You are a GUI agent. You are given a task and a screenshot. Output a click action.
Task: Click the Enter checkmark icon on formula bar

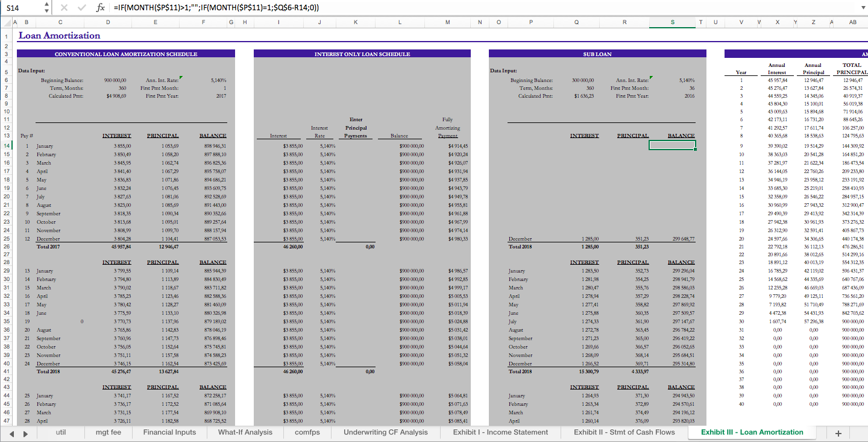[82, 8]
